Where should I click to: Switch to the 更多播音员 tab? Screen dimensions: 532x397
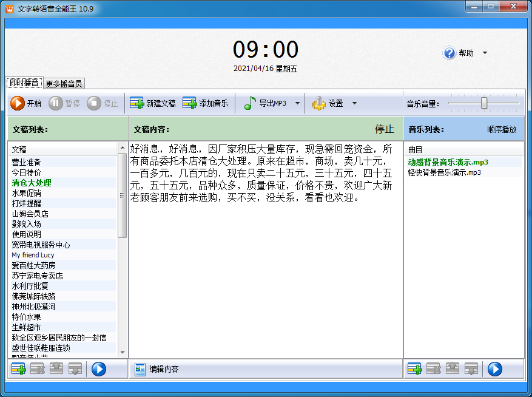point(63,84)
